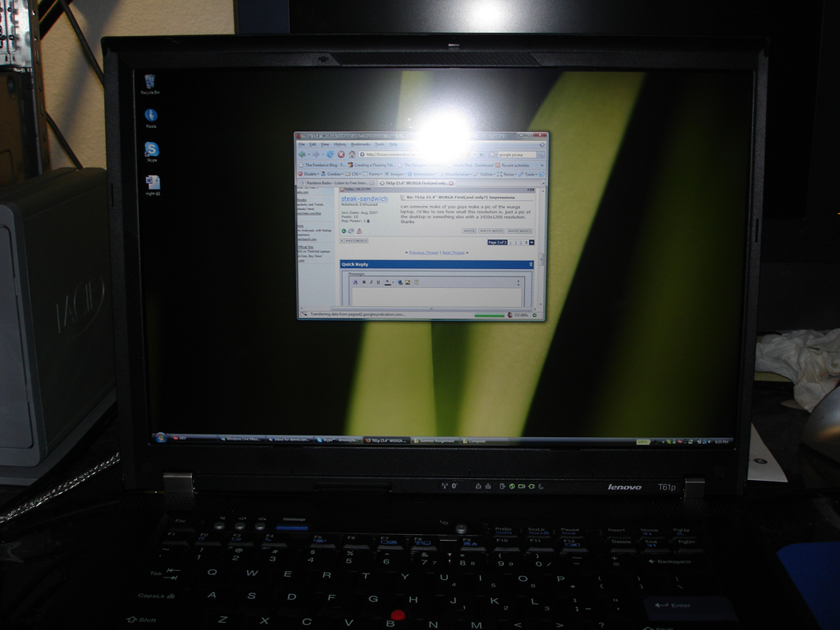Launch Skype from the desktop icon

pyautogui.click(x=152, y=152)
